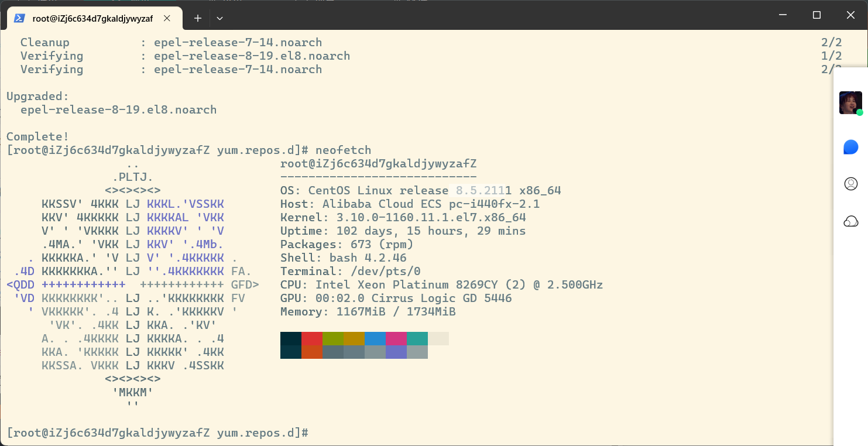The width and height of the screenshot is (868, 446).
Task: Close the root@iZj6c634d7gkaldjywyzaf tab
Action: pyautogui.click(x=167, y=18)
